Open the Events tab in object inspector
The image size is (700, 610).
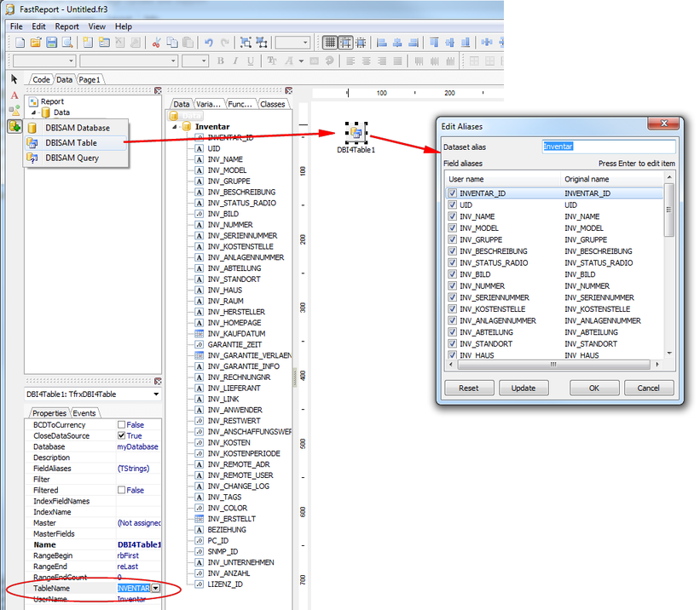pos(84,413)
